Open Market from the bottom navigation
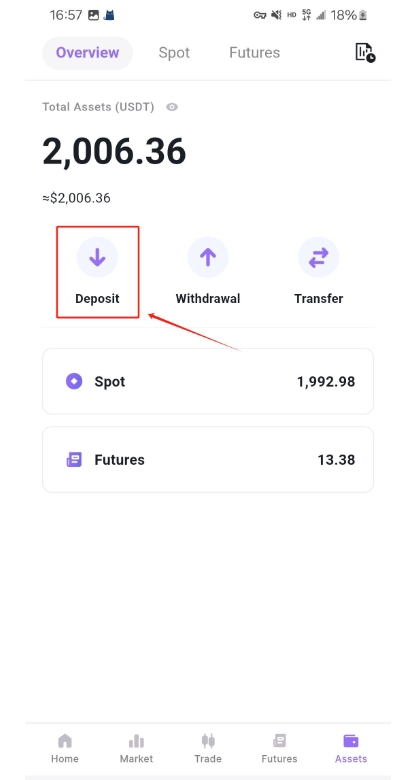 click(x=136, y=748)
